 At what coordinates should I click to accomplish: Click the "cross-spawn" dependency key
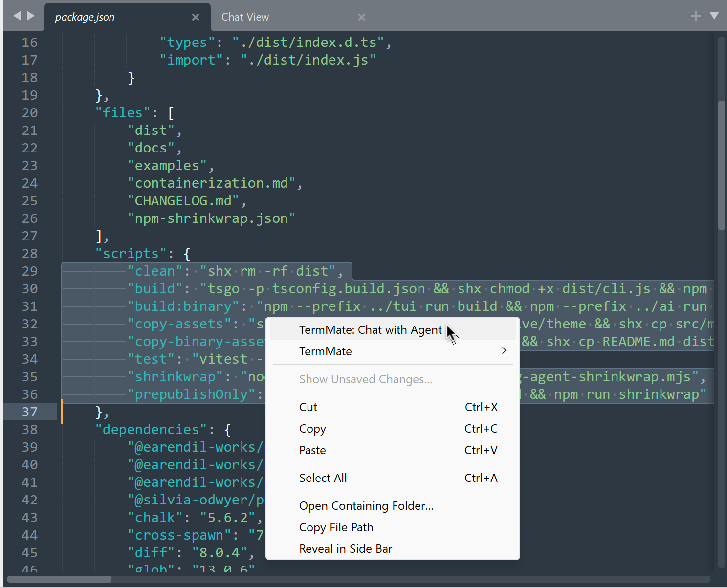click(x=179, y=535)
